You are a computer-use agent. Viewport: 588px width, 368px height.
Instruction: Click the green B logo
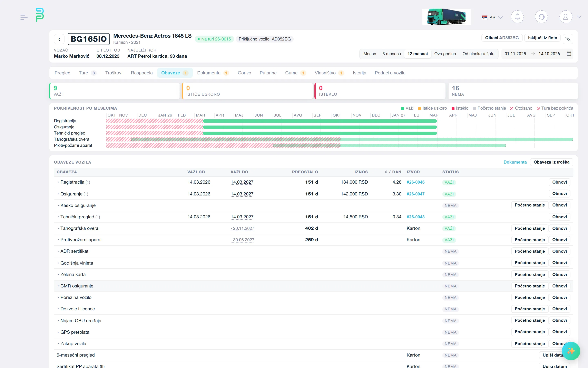click(40, 15)
